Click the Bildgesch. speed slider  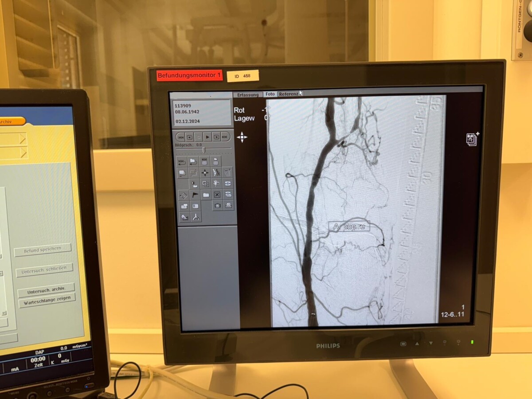pos(204,149)
